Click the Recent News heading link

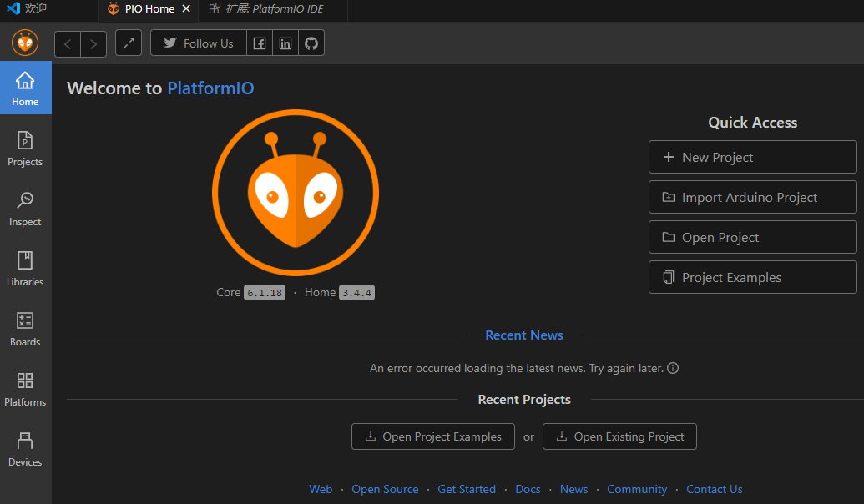pyautogui.click(x=524, y=335)
